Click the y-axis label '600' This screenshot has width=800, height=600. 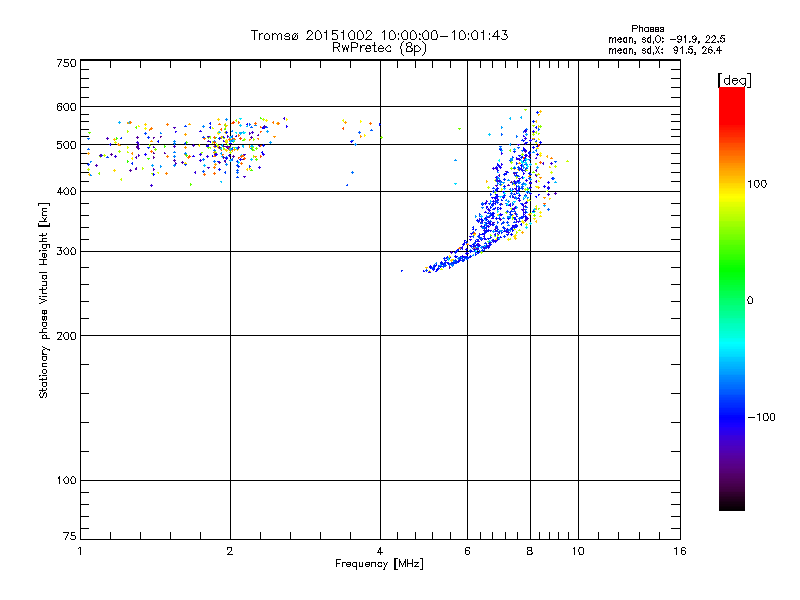click(x=66, y=107)
